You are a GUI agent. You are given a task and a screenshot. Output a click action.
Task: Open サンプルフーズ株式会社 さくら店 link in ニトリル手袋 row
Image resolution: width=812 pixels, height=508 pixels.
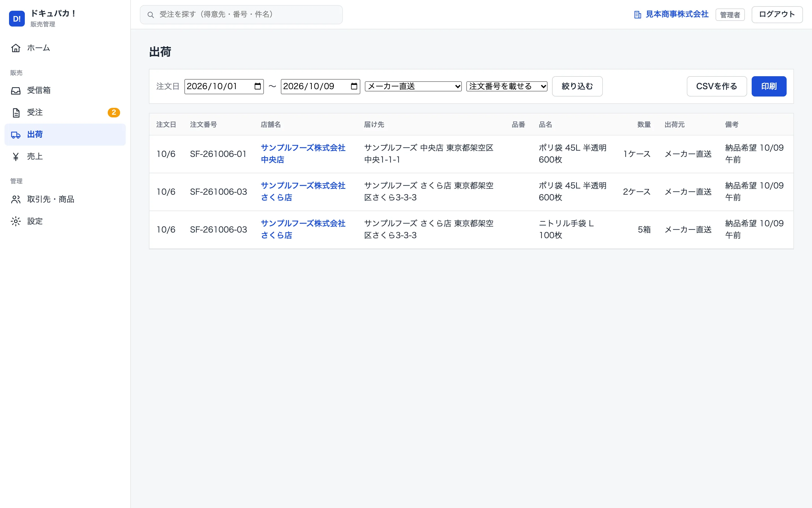303,229
